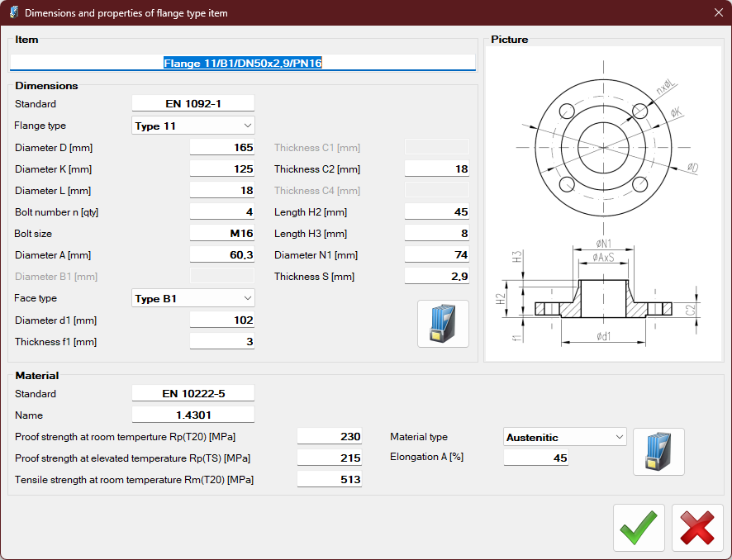Open the material library catalog icon
Viewport: 732px width, 560px height.
pyautogui.click(x=658, y=452)
